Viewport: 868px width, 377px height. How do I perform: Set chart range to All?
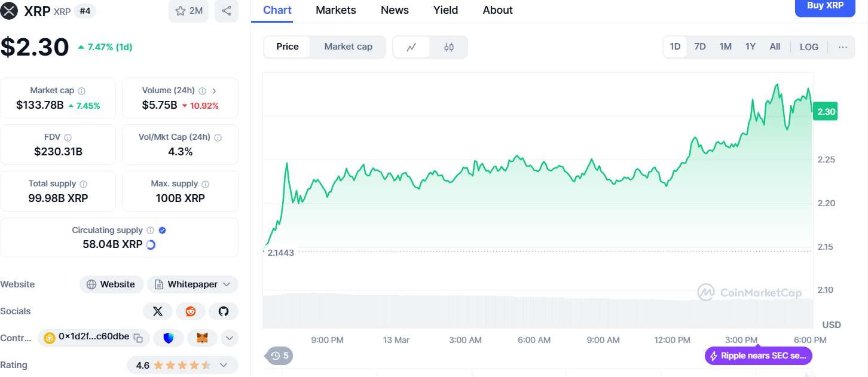click(775, 47)
